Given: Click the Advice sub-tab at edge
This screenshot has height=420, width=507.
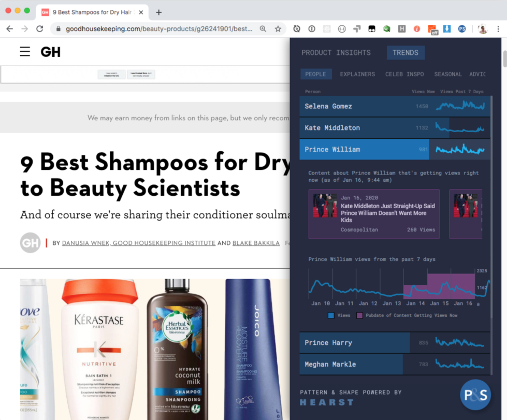Looking at the screenshot, I should [477, 74].
